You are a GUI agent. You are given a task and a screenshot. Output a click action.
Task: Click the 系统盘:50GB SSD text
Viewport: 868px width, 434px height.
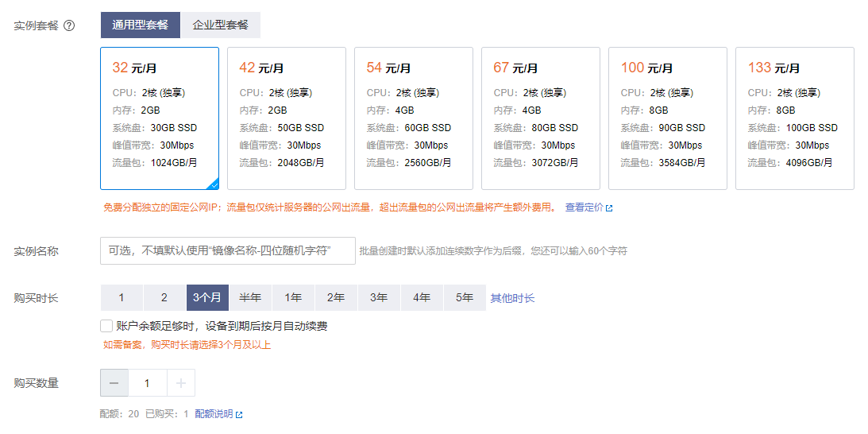282,128
